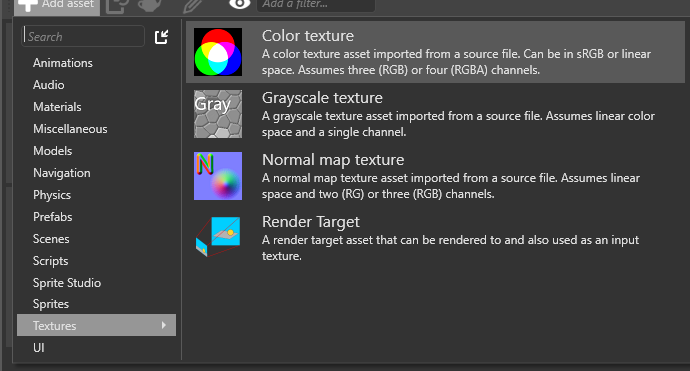
Task: Choose the Render Target asset title
Action: [x=311, y=222]
